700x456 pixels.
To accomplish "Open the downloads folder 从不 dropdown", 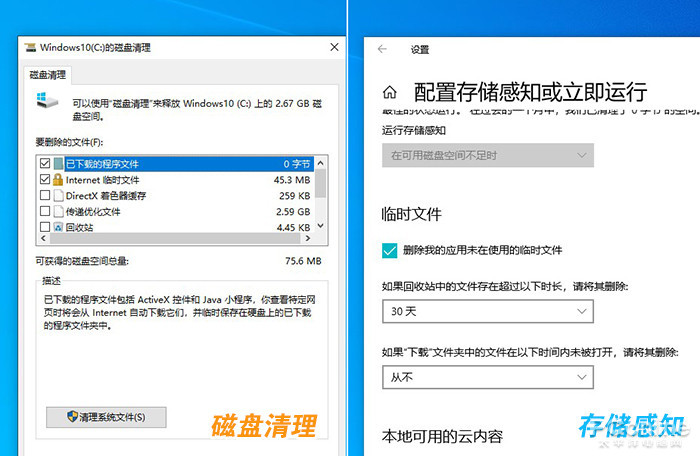I will coord(488,377).
